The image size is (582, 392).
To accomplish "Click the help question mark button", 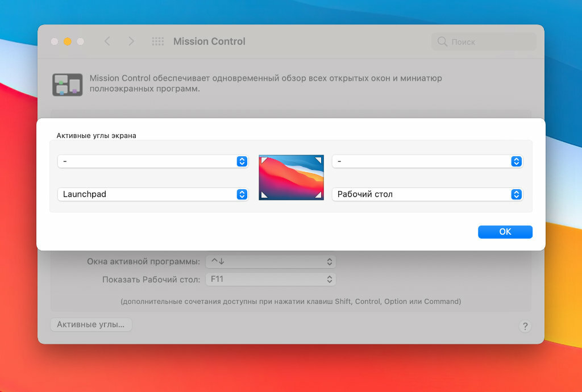I will pyautogui.click(x=525, y=326).
